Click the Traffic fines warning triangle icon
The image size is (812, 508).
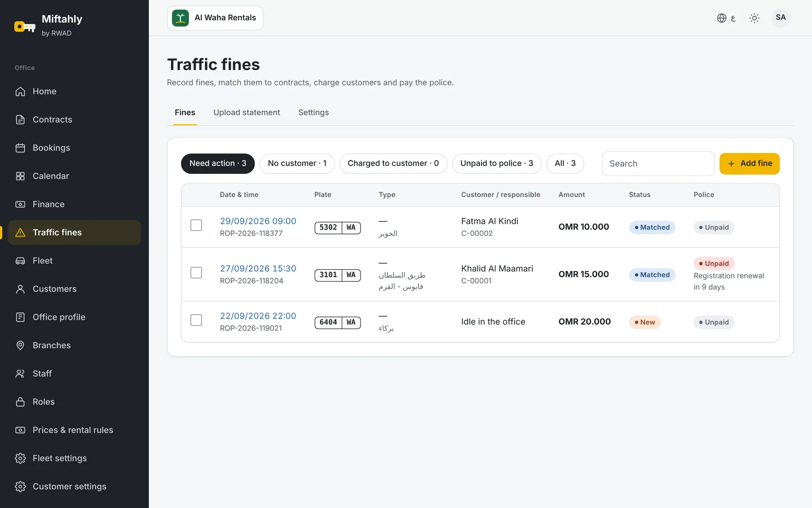20,233
